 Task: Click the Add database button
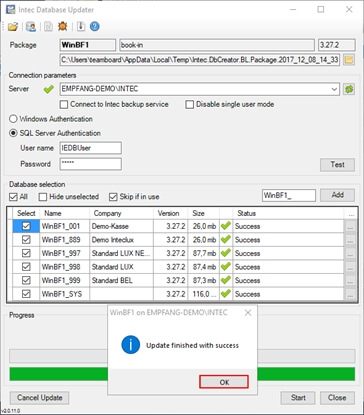coord(337,195)
